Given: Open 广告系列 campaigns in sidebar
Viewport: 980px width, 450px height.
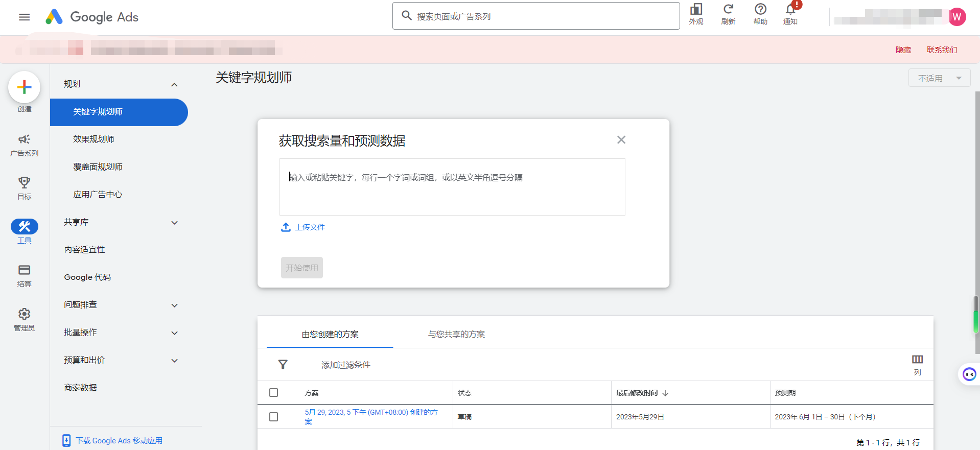Looking at the screenshot, I should (x=24, y=145).
